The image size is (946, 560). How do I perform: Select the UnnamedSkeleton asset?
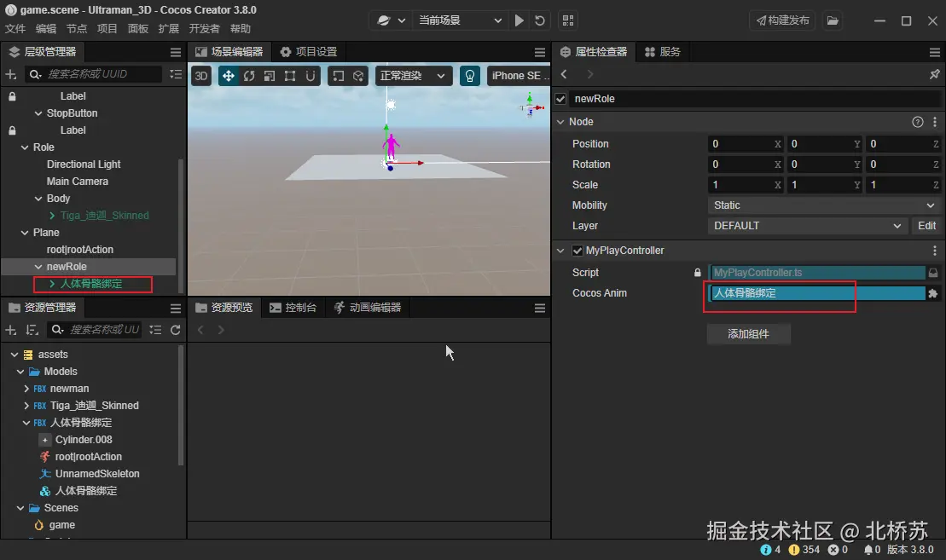[x=97, y=474]
